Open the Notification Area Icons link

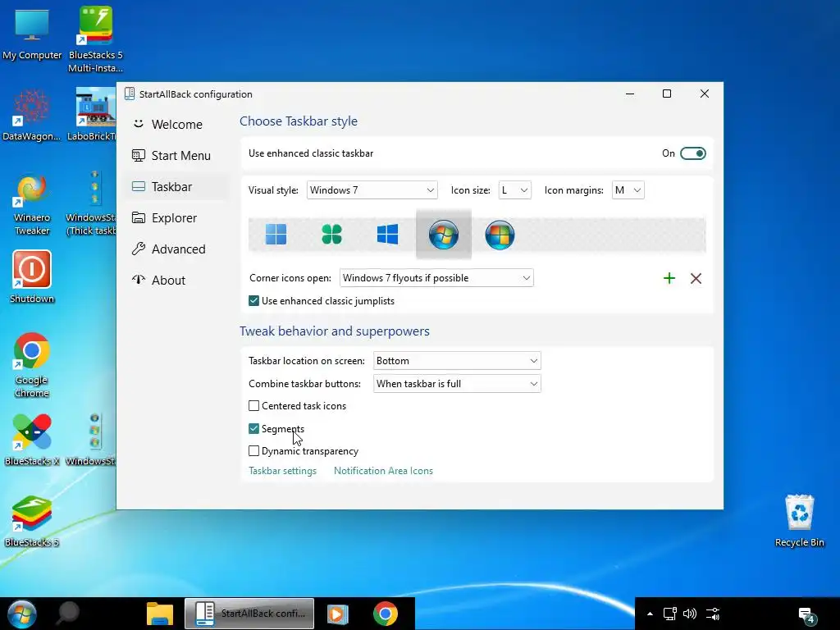coord(383,471)
